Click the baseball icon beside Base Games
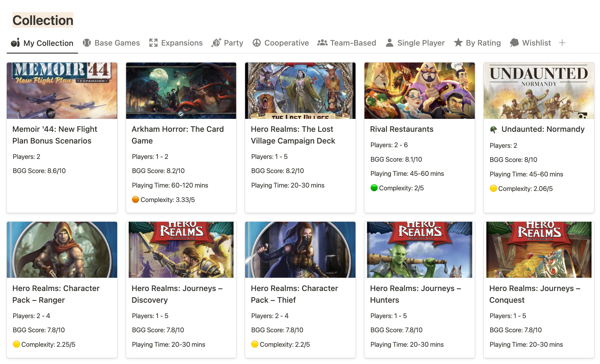Image resolution: width=600 pixels, height=364 pixels. (87, 43)
